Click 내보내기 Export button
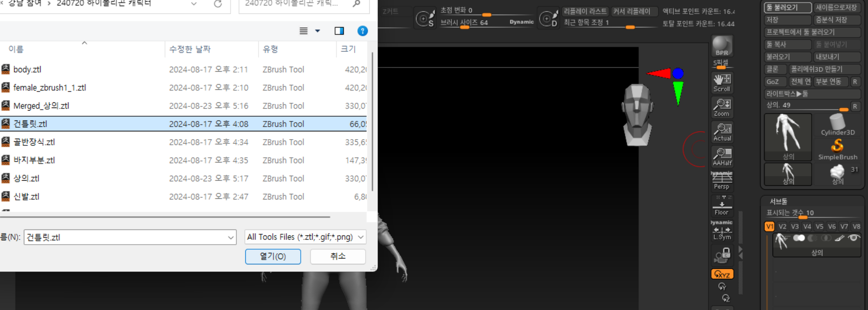Viewport: 868px width, 310px height. (836, 57)
